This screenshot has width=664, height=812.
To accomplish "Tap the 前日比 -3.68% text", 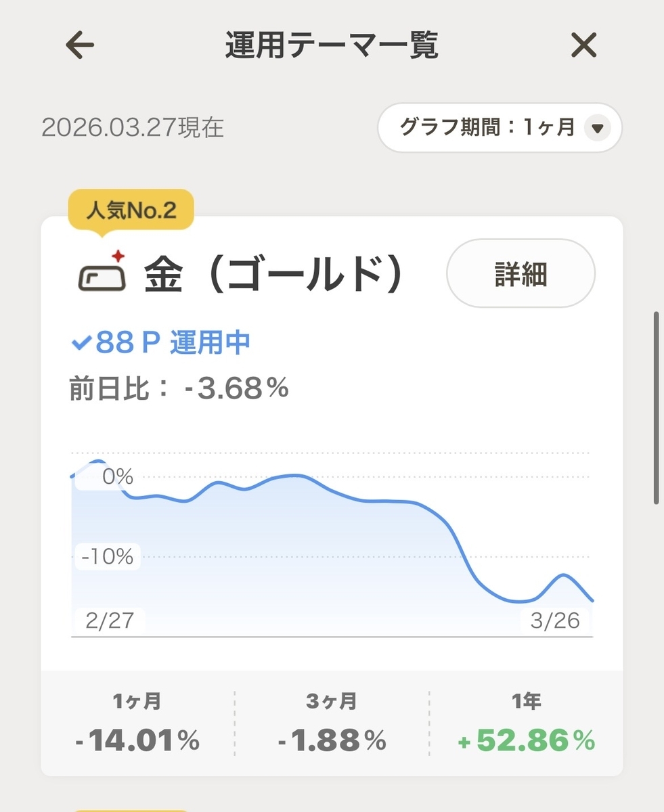I will click(179, 388).
